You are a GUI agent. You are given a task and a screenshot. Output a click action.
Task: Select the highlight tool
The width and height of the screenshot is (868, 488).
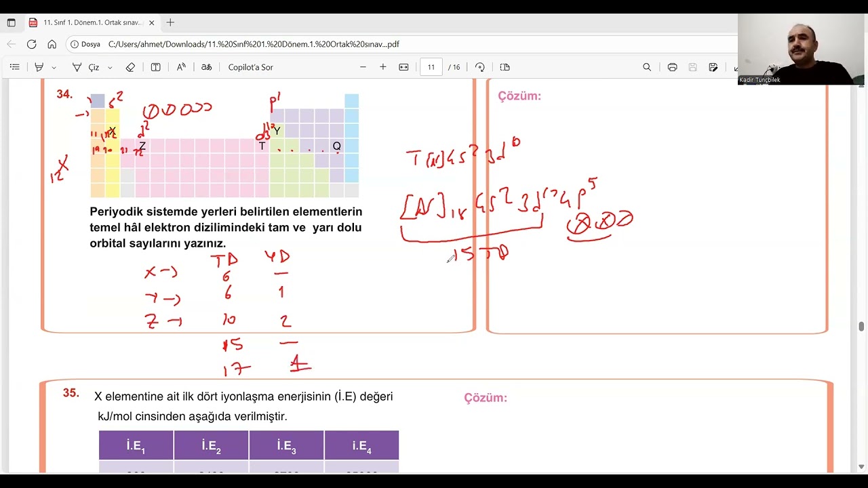pyautogui.click(x=39, y=67)
